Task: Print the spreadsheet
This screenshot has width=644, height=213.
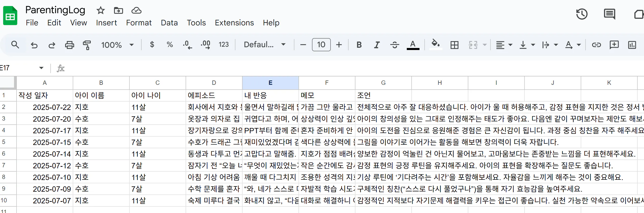Action: (x=69, y=45)
